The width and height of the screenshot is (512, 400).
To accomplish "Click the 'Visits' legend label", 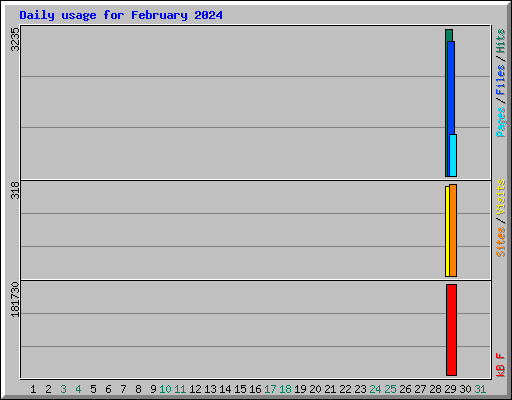I will 501,197.
